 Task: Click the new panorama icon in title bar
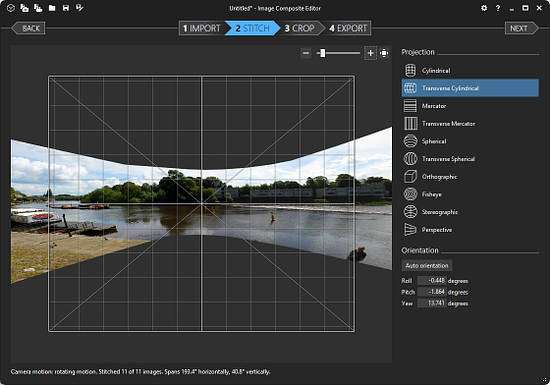click(x=11, y=8)
